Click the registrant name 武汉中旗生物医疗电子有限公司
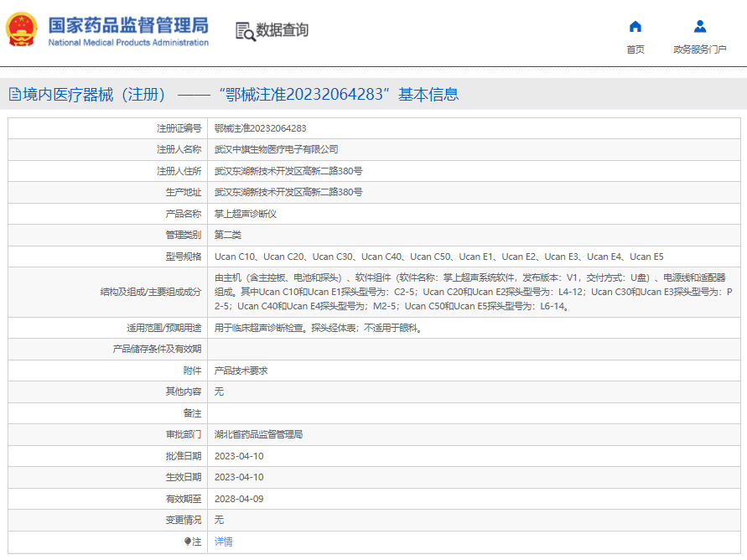The image size is (747, 560). pos(277,149)
